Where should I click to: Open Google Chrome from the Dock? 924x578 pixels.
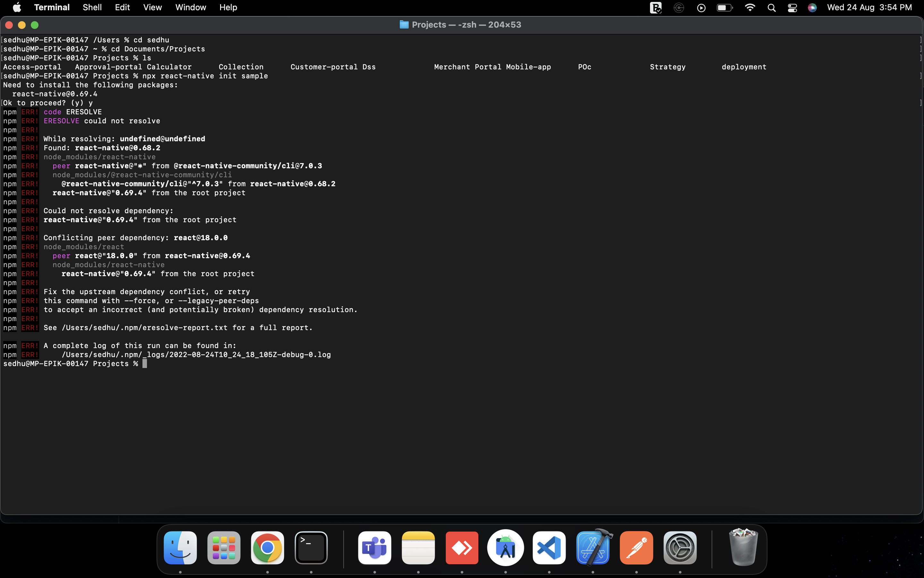pyautogui.click(x=267, y=548)
